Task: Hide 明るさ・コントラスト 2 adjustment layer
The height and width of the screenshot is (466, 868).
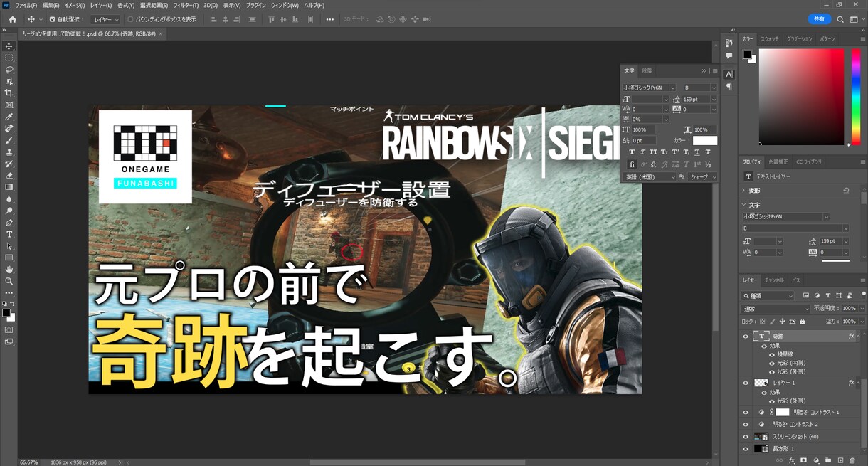Action: coord(746,424)
